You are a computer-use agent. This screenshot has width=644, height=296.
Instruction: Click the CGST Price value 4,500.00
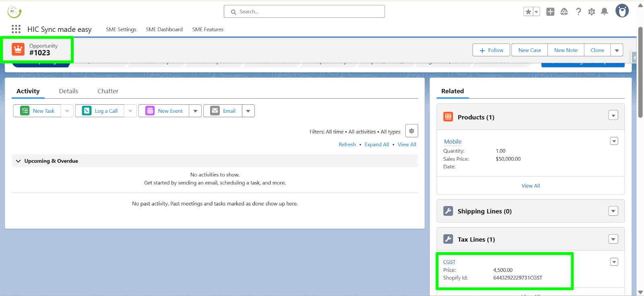click(503, 270)
